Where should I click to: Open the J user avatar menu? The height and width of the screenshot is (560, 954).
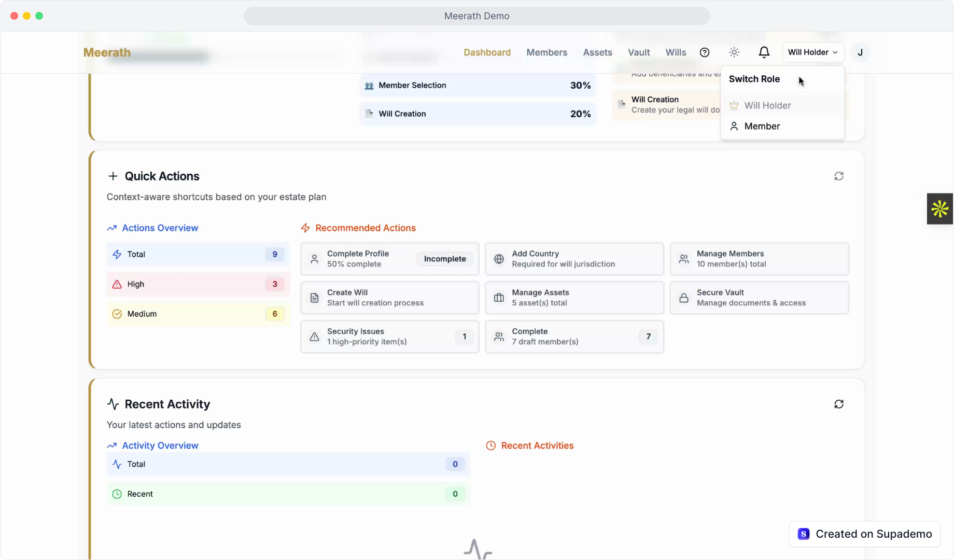[x=860, y=52]
